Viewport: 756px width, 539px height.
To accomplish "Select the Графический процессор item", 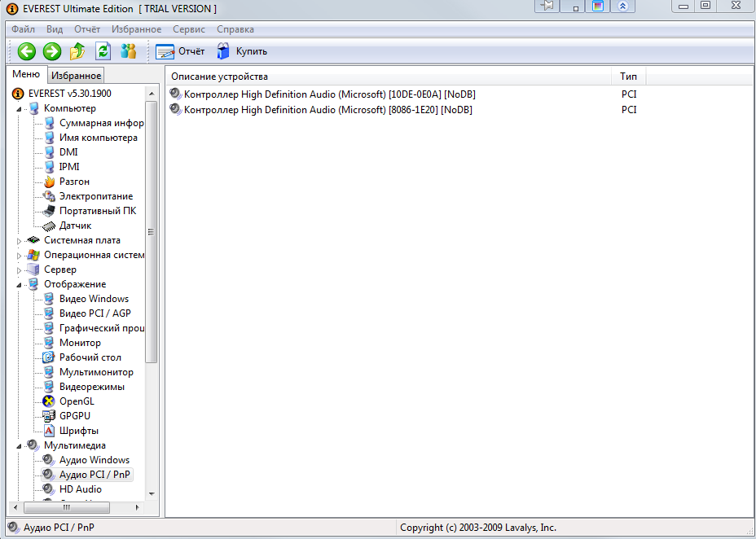I will 102,328.
